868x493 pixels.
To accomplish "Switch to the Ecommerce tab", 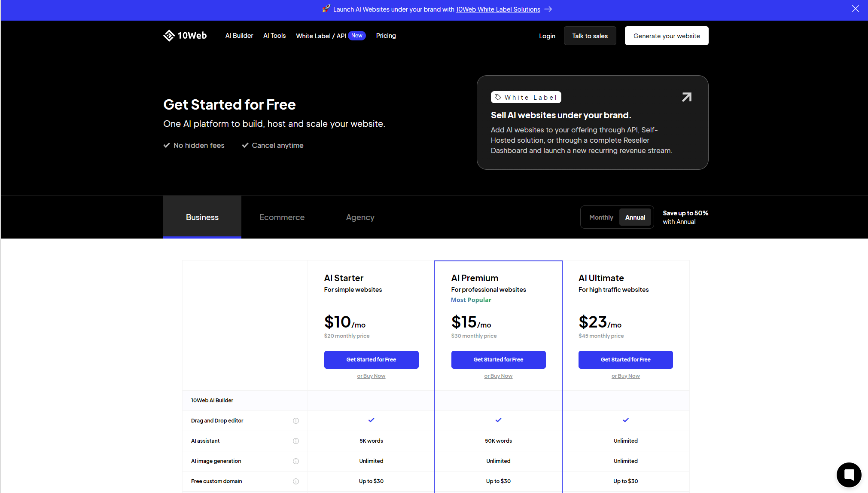I will (x=282, y=217).
